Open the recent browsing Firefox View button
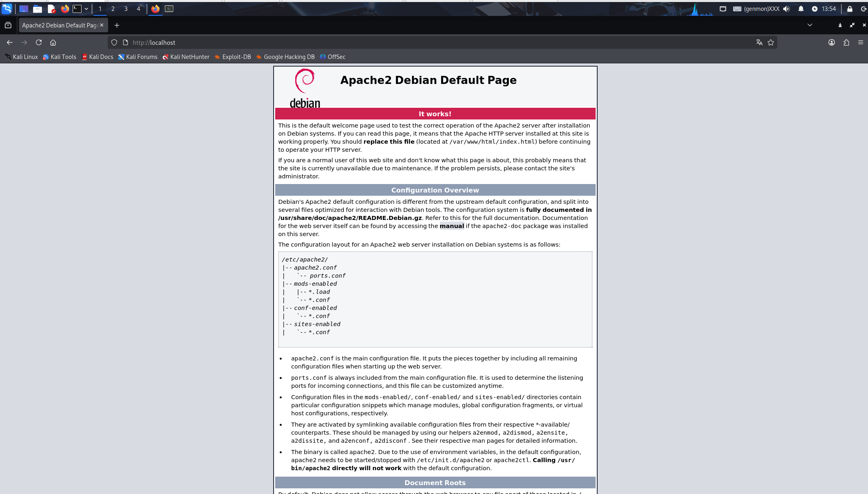This screenshot has width=868, height=494. 8,25
